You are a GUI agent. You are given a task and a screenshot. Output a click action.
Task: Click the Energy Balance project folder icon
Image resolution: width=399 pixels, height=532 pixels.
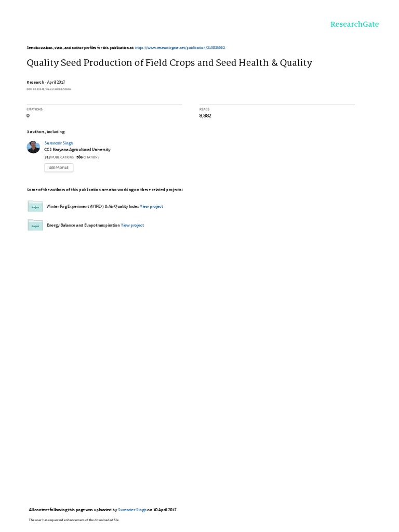[x=35, y=225]
